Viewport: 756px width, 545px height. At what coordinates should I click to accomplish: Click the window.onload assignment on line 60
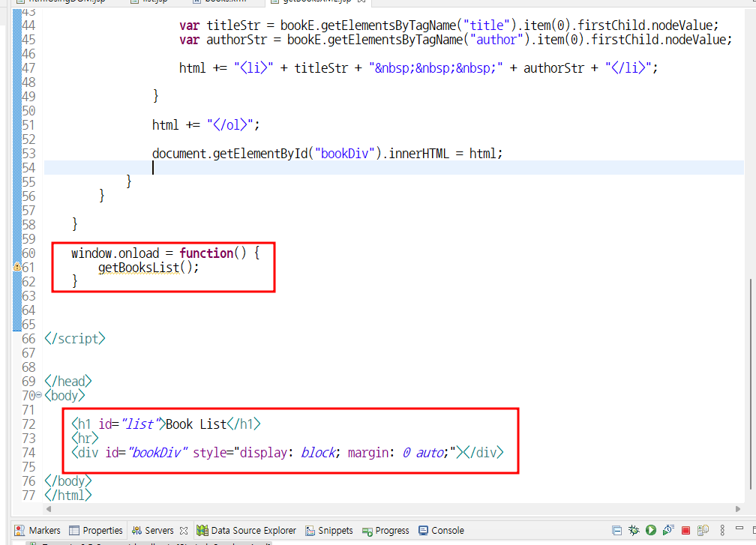pyautogui.click(x=165, y=253)
